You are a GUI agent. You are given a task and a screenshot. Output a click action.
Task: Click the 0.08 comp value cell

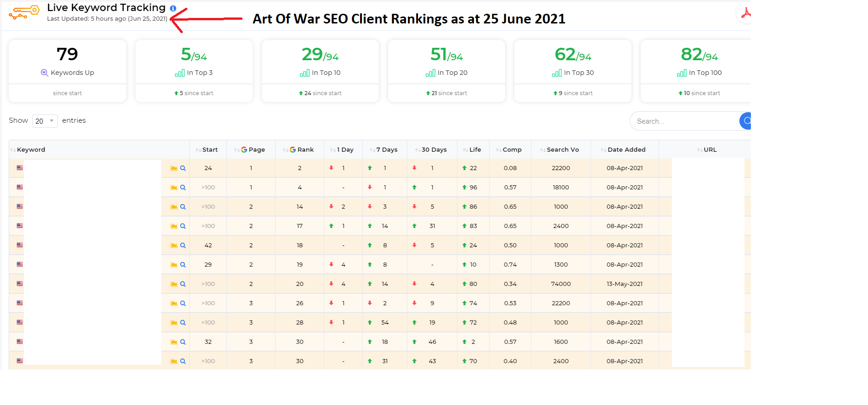pyautogui.click(x=510, y=168)
